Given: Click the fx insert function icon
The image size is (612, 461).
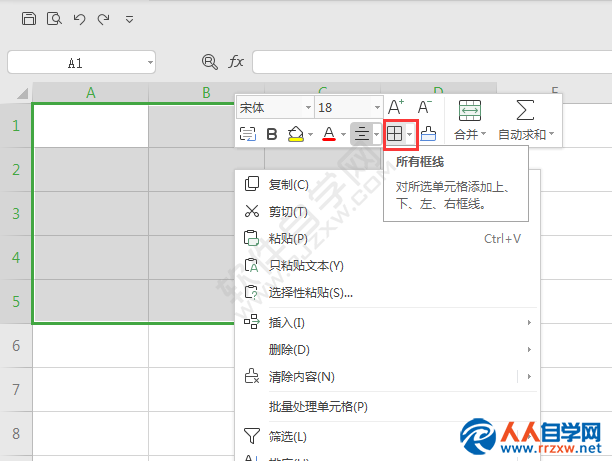Looking at the screenshot, I should click(236, 62).
